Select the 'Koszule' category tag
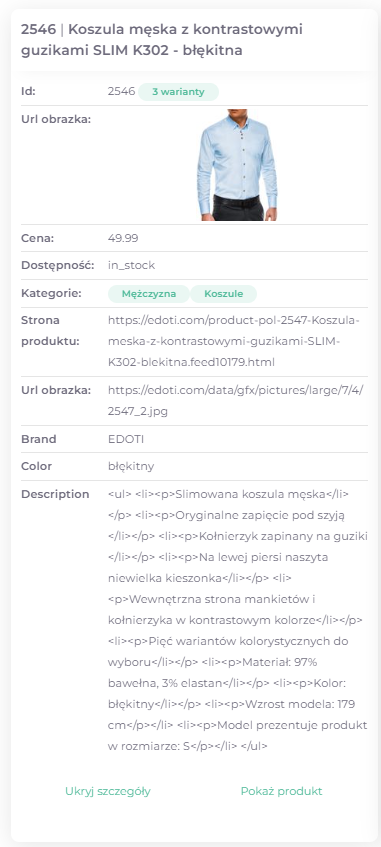 click(223, 294)
